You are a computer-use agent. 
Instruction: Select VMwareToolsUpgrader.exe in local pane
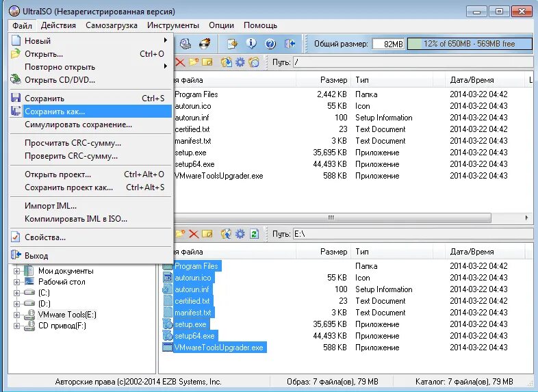pyautogui.click(x=218, y=348)
